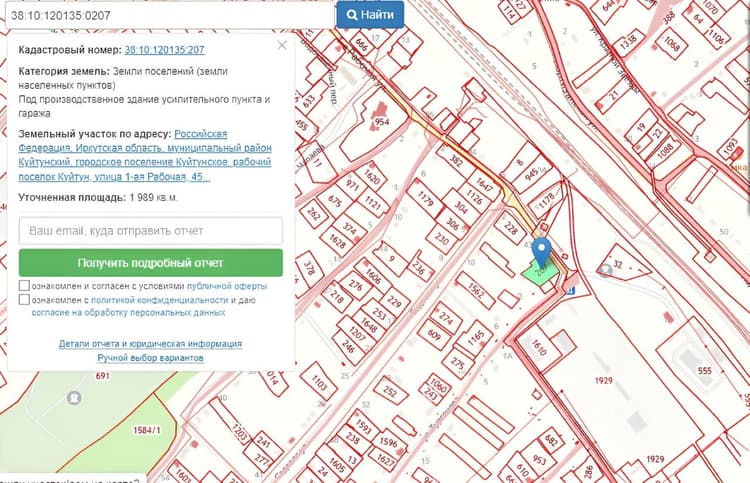The height and width of the screenshot is (483, 750).
Task: Open cadastral number link 38:10:120135:207
Action: tap(164, 50)
